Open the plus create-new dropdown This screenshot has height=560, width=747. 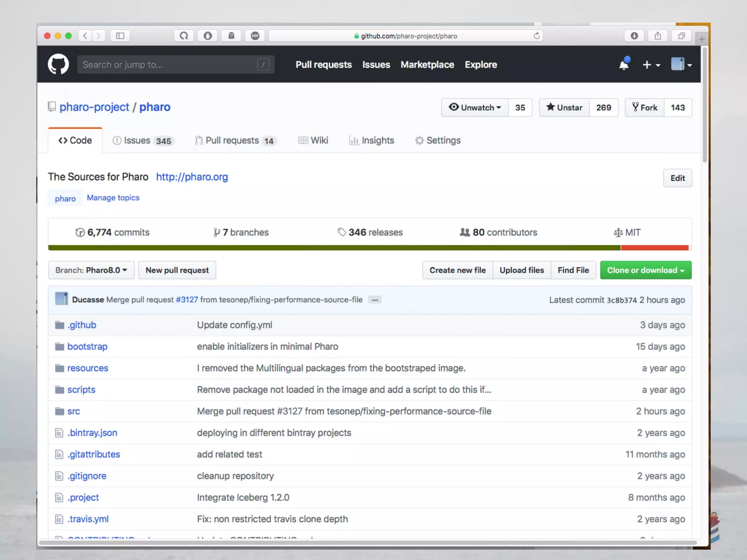651,65
